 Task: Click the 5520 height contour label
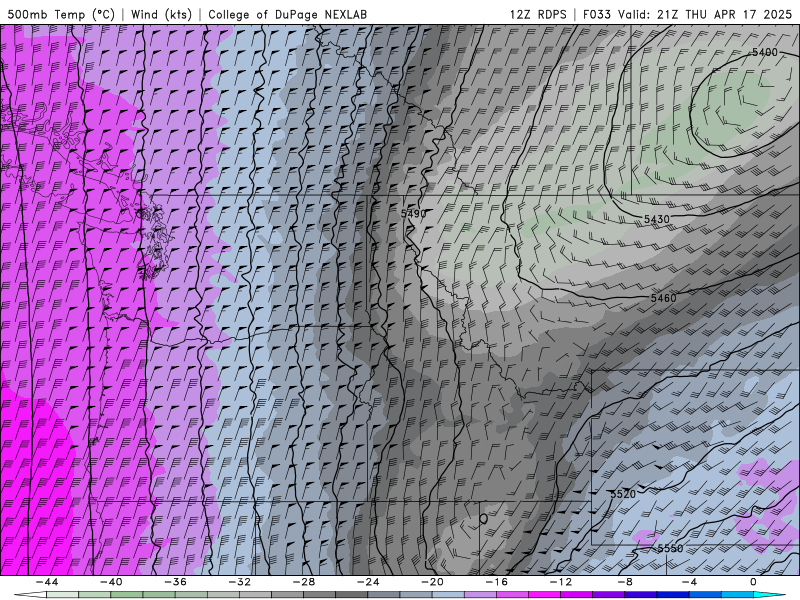tap(623, 494)
